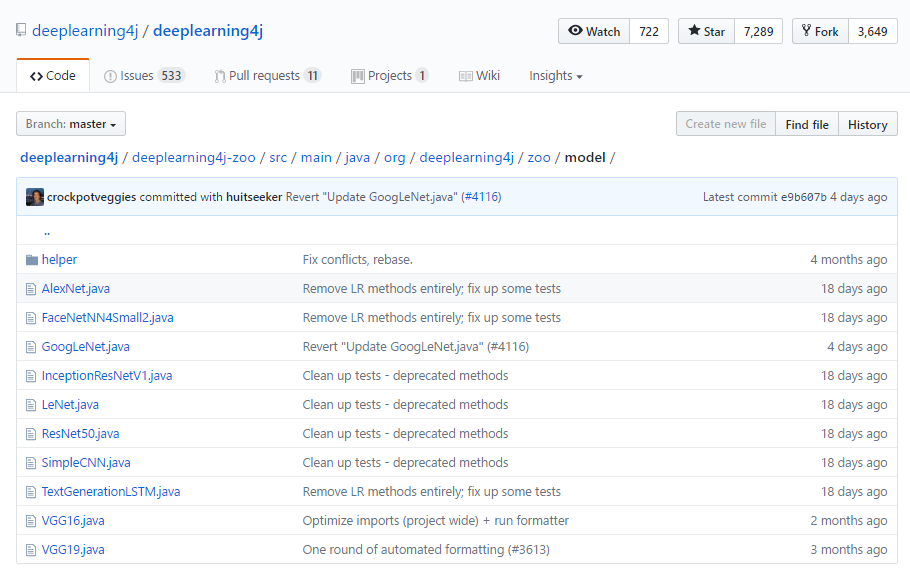Open VGG19.java file
This screenshot has width=910, height=580.
(73, 550)
